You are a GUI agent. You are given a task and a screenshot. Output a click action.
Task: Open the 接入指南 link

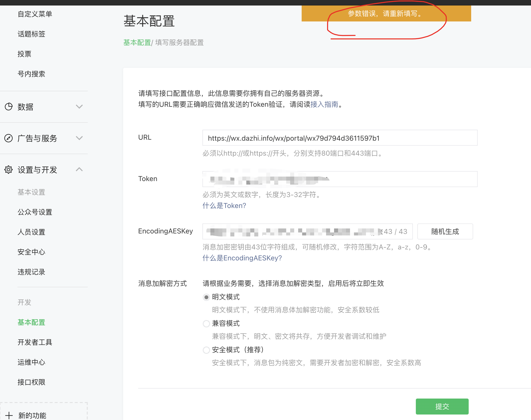coord(324,104)
